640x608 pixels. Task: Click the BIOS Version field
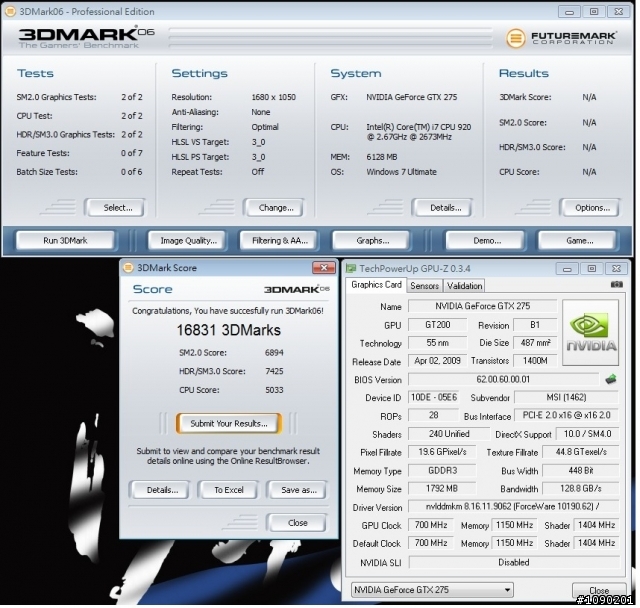click(x=503, y=379)
